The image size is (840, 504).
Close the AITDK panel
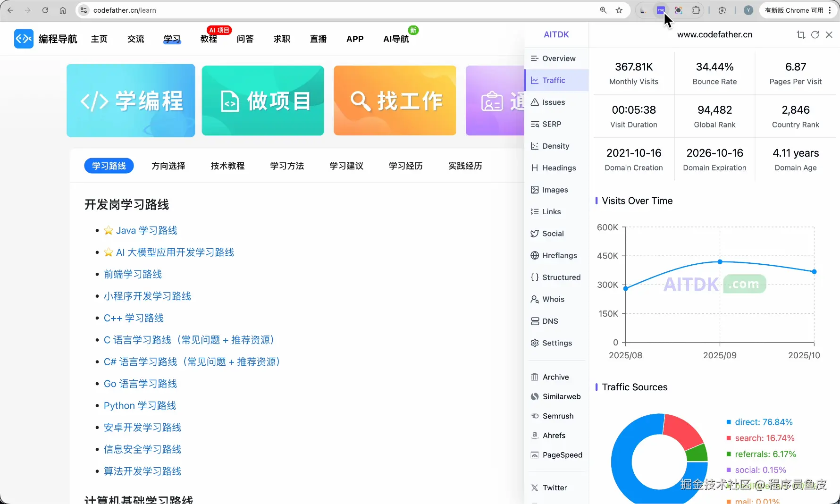829,34
